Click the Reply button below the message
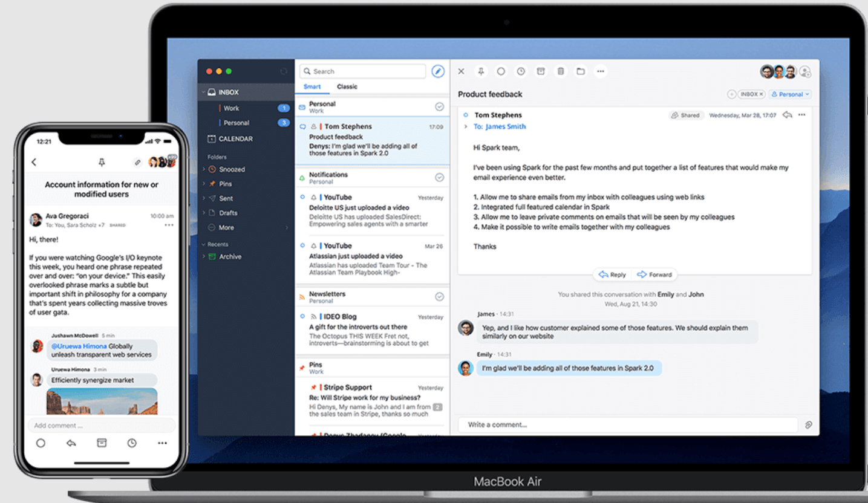 point(612,274)
